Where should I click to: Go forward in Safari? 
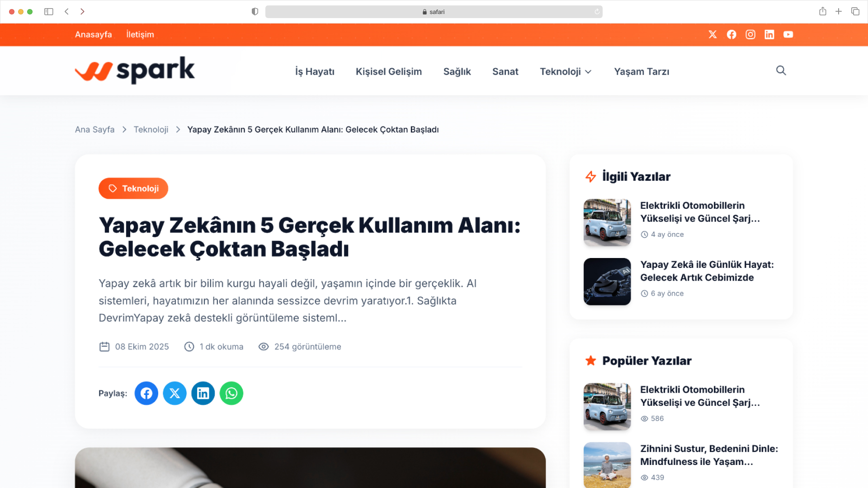point(82,12)
